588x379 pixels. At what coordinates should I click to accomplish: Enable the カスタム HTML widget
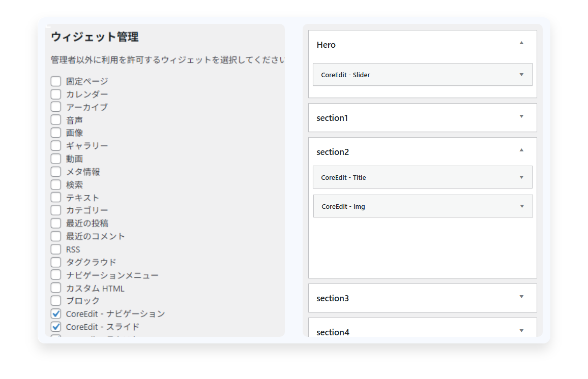coord(56,288)
